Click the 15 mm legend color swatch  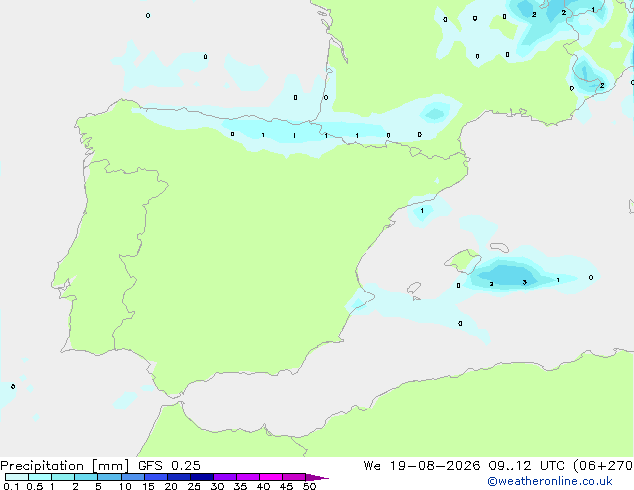(x=156, y=477)
